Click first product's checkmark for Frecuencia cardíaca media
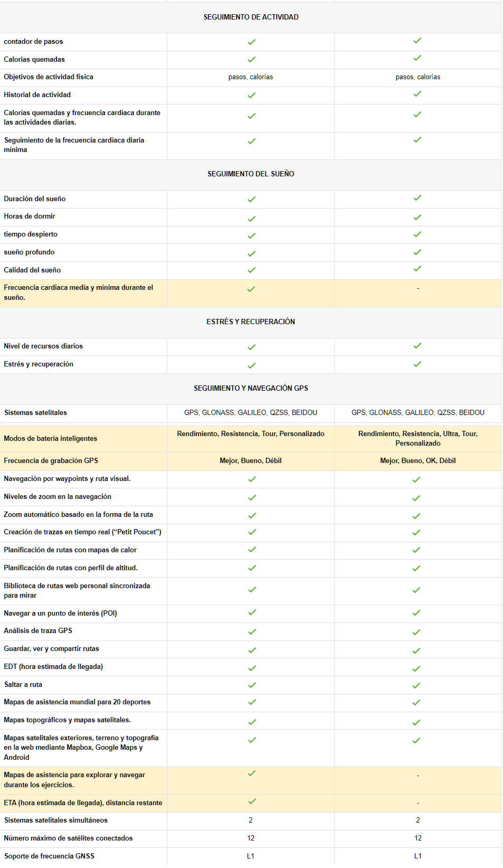The width and height of the screenshot is (503, 868). tap(251, 289)
